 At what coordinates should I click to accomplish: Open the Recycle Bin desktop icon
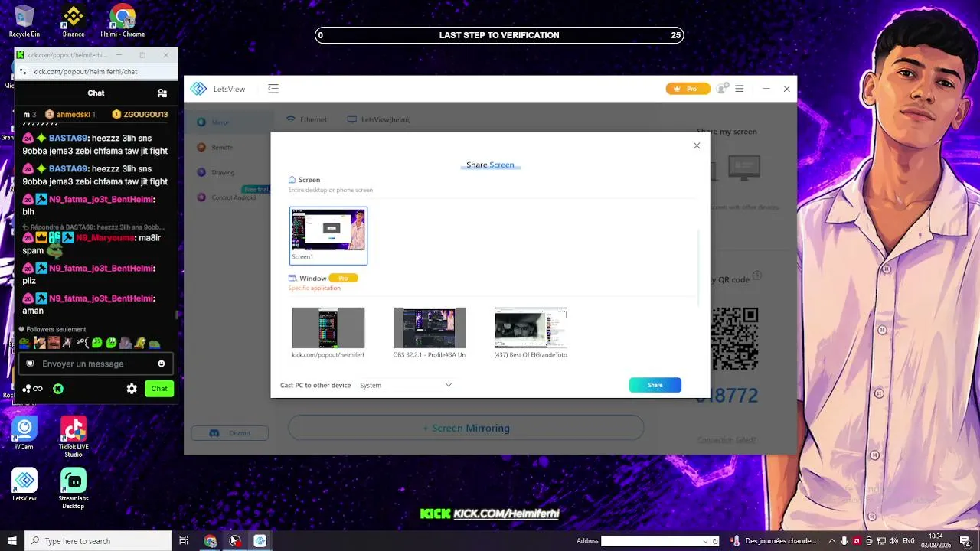click(x=24, y=21)
